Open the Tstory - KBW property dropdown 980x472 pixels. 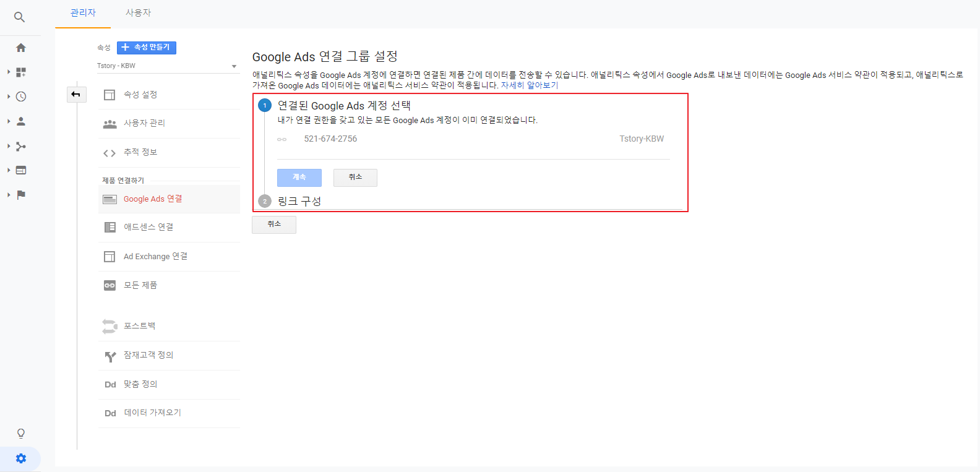point(168,66)
